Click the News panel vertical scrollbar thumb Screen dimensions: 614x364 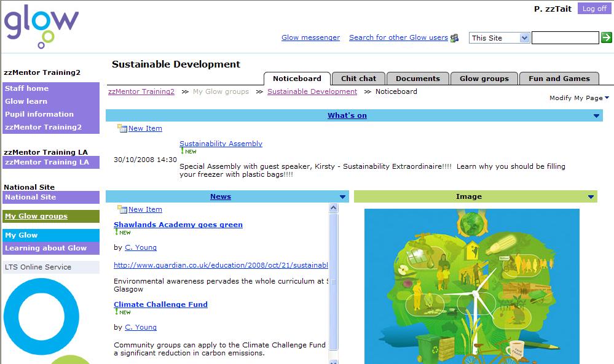click(333, 281)
